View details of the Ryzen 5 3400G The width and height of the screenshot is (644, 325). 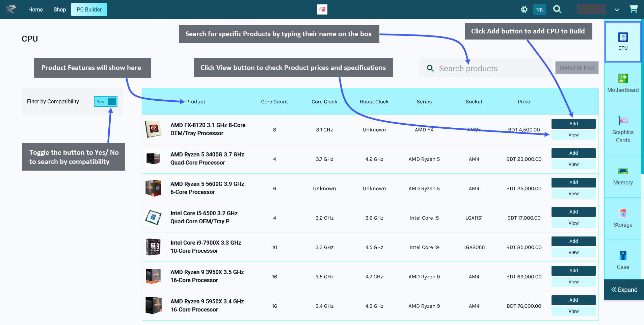tap(573, 164)
